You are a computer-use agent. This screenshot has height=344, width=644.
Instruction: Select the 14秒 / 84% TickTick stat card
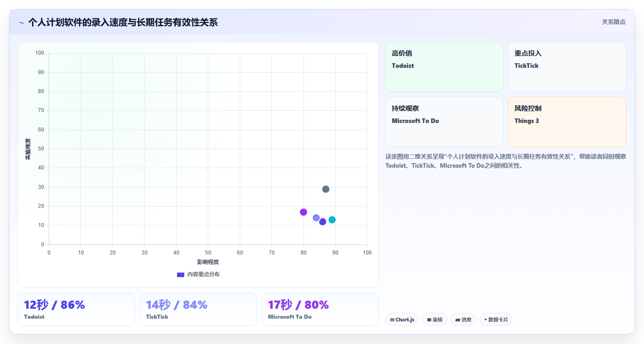pyautogui.click(x=198, y=309)
